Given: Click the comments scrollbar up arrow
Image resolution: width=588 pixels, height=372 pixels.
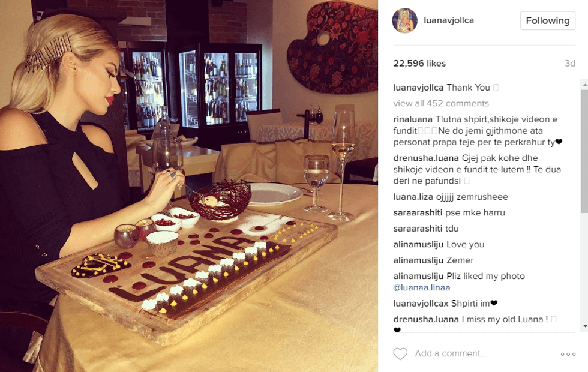Looking at the screenshot, I should tap(584, 85).
